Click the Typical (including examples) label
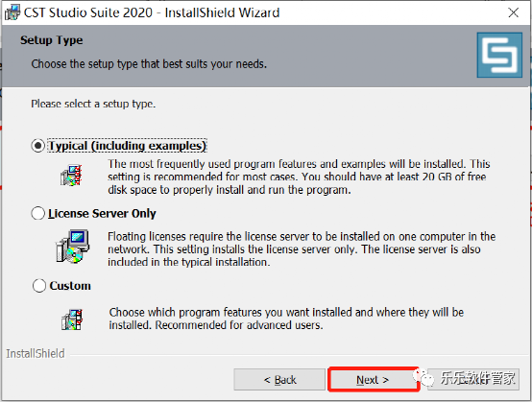Image resolution: width=532 pixels, height=402 pixels. point(127,146)
